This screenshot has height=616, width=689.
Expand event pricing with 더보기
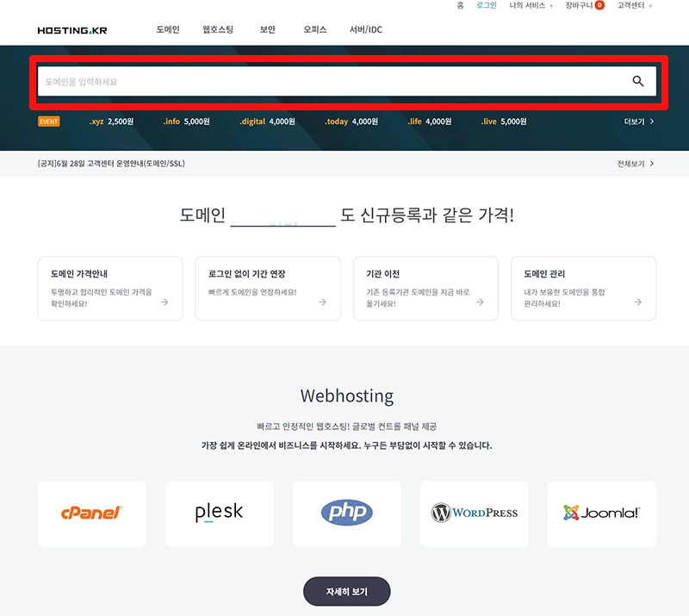pos(636,121)
